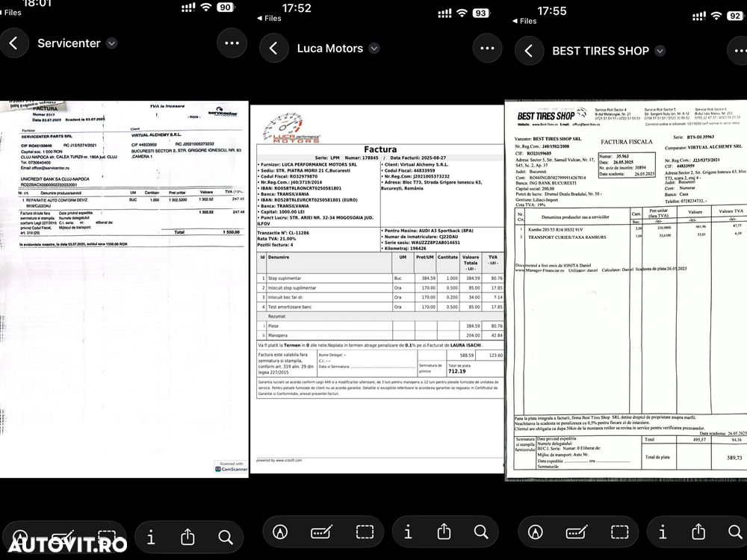The height and width of the screenshot is (560, 747).
Task: Tap the battery 93 indicator in the Luca Motors status bar
Action: point(481,13)
